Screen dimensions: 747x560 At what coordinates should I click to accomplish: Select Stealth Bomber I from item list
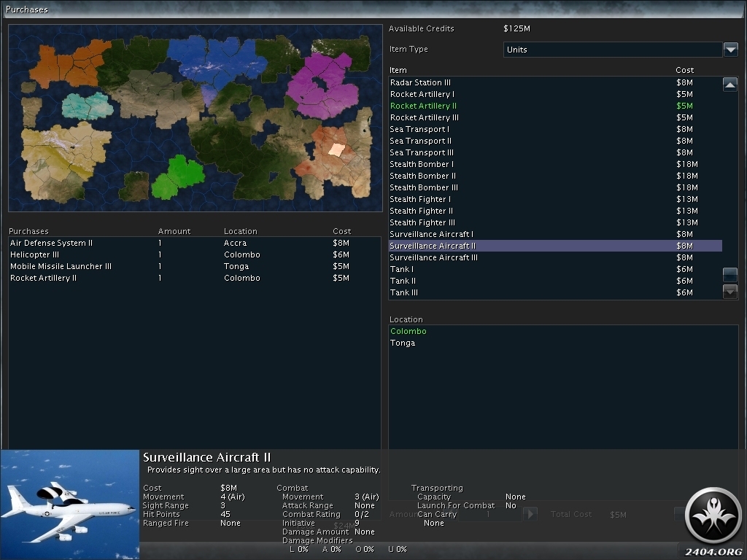pyautogui.click(x=422, y=164)
